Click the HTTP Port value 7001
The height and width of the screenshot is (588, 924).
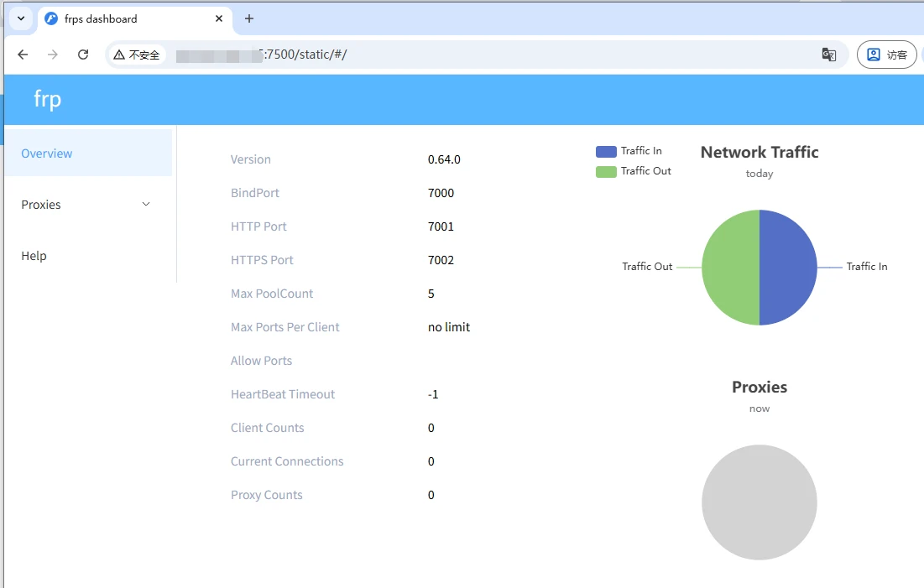pyautogui.click(x=441, y=226)
